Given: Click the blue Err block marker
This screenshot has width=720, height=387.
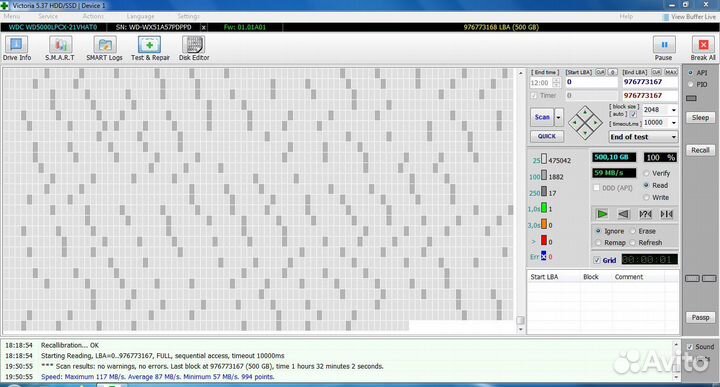Looking at the screenshot, I should point(544,256).
